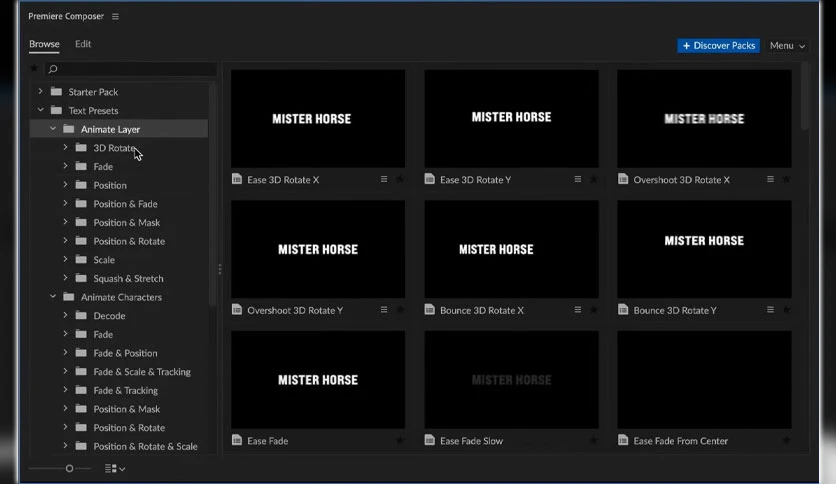The width and height of the screenshot is (836, 484).
Task: Select the Overshoot 3D Rotate X thumbnail
Action: tap(704, 118)
